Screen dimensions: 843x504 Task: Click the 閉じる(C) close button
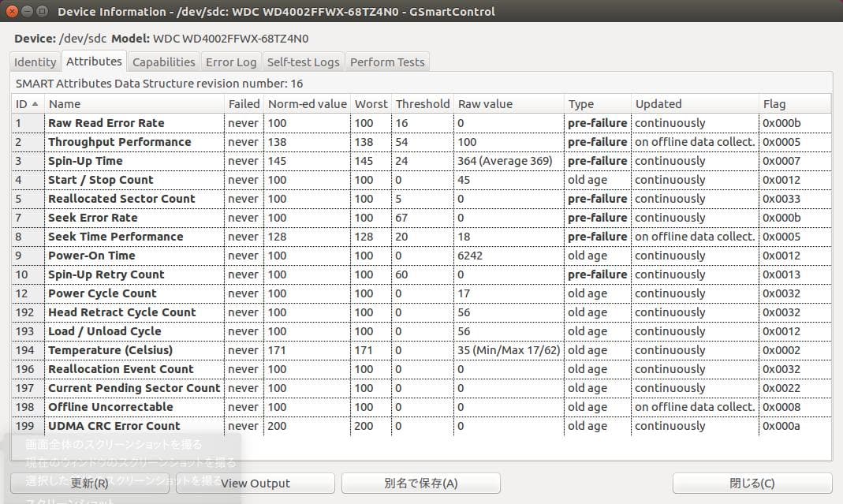point(752,483)
